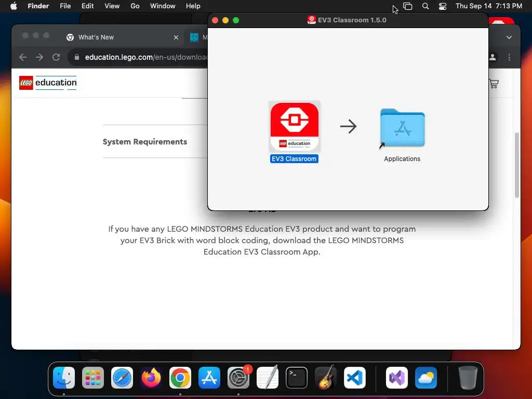
Task: Open the Chrome profile icon
Action: point(493,57)
